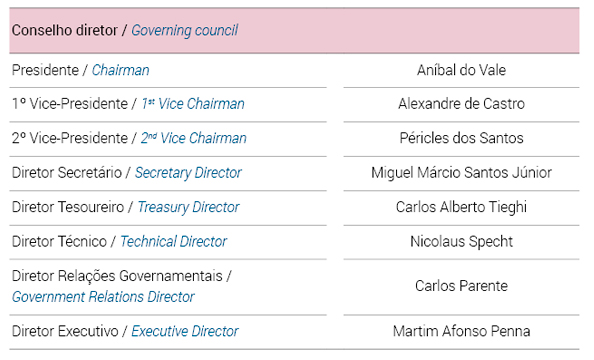The width and height of the screenshot is (594, 360).
Task: Click the name Miguel Márcio Santos Júnior
Action: pos(461,173)
